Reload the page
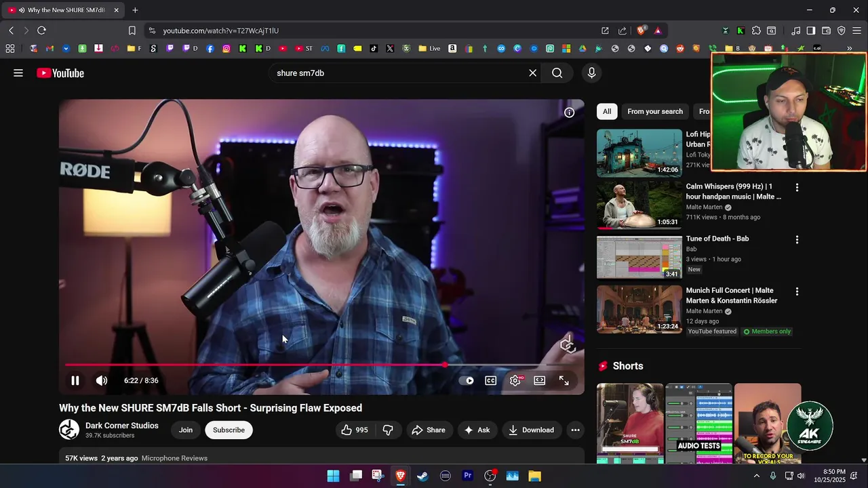The height and width of the screenshot is (488, 868). pos(41,30)
